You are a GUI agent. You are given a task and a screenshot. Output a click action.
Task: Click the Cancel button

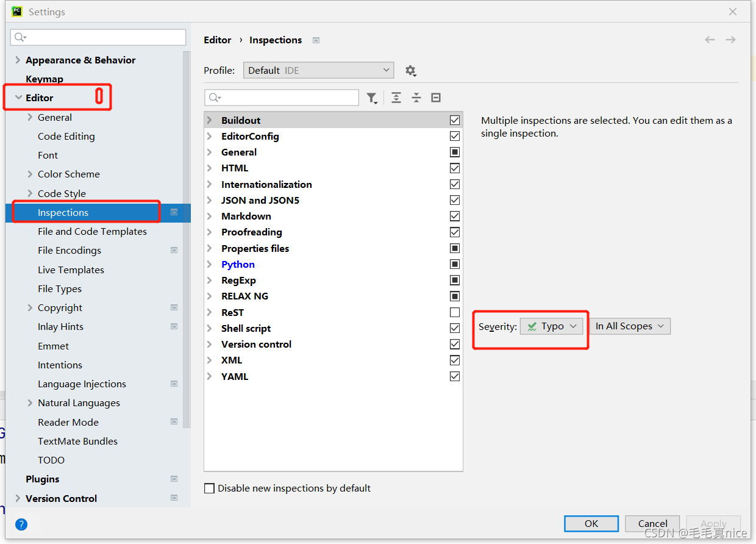coord(652,523)
